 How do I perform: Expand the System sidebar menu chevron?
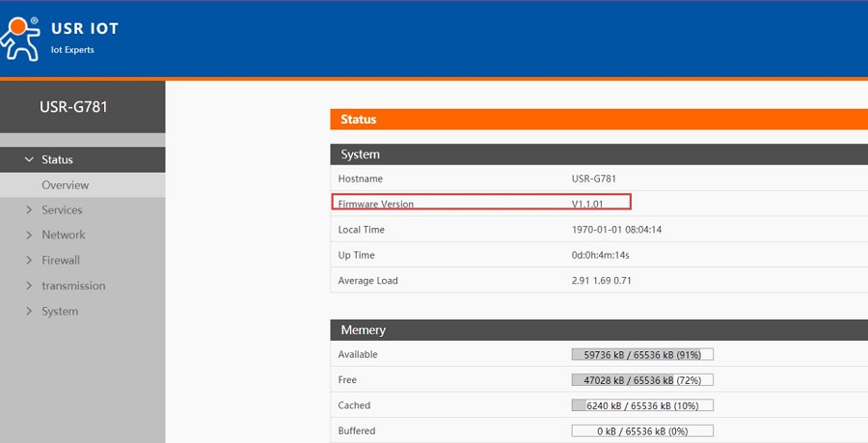[x=29, y=311]
